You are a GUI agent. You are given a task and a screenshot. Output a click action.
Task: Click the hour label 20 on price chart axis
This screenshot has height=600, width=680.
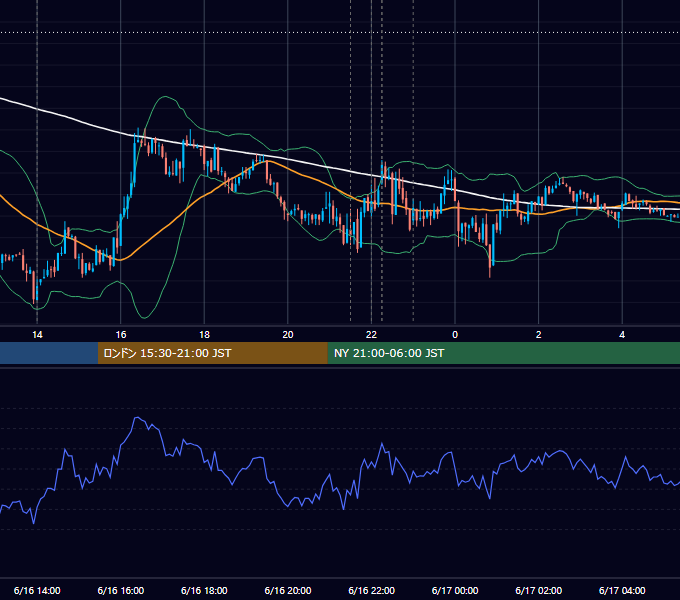click(x=288, y=335)
